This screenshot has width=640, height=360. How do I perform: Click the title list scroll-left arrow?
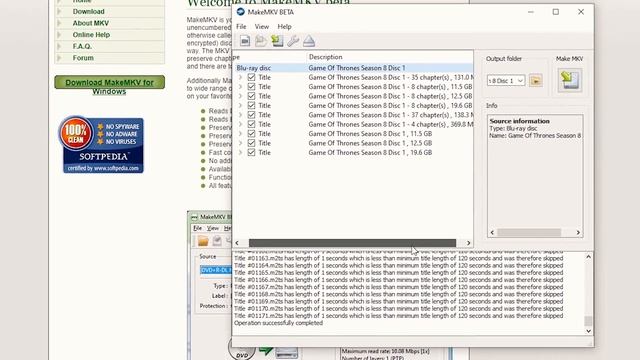coord(237,243)
